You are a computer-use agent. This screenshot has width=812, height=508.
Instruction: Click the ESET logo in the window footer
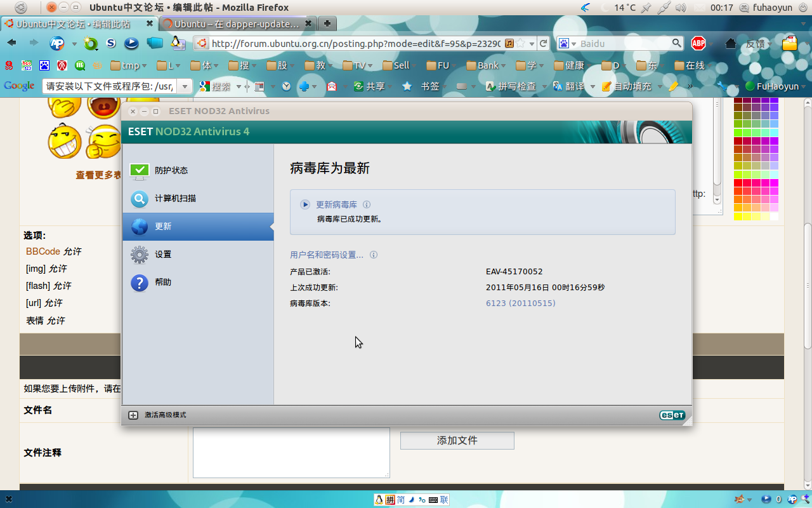tap(672, 415)
